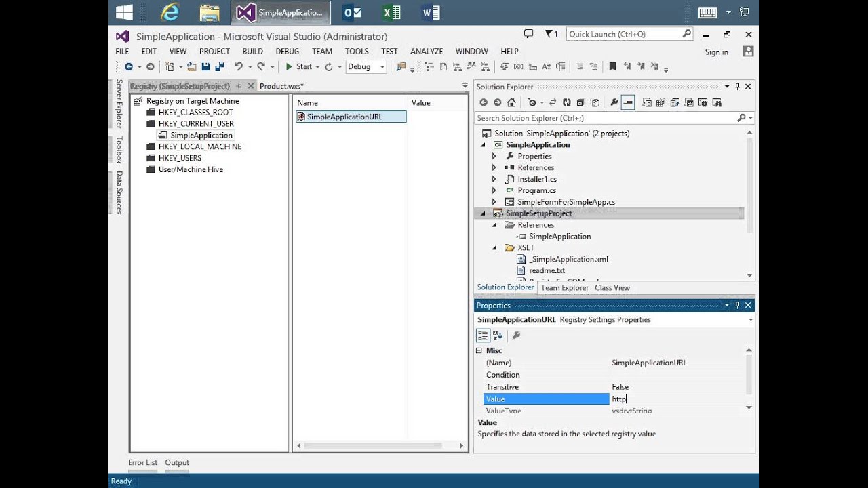Collapse the XSLT folder node

(494, 247)
